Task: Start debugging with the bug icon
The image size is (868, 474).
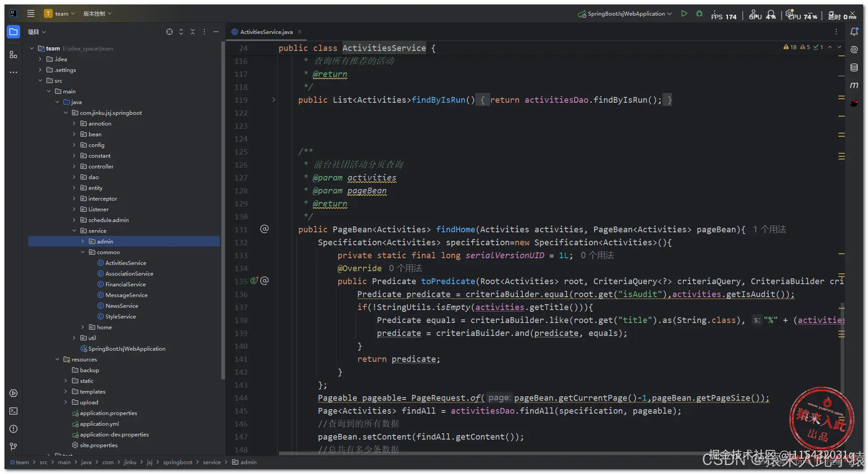Action: [699, 14]
